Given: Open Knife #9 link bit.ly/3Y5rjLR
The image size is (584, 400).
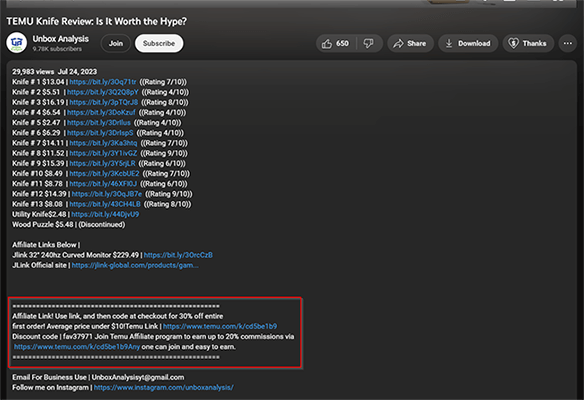Looking at the screenshot, I should (102, 163).
